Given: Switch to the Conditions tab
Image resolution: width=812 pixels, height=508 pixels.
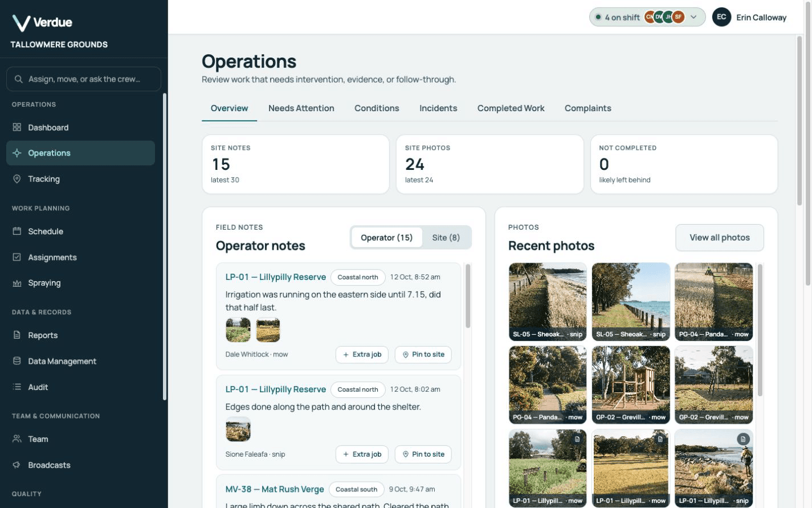Looking at the screenshot, I should [377, 108].
